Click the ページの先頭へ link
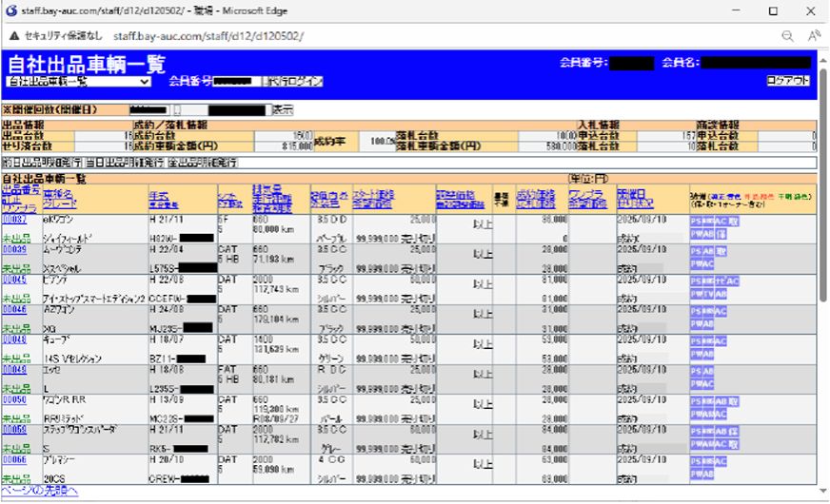The height and width of the screenshot is (504, 830). [40, 491]
